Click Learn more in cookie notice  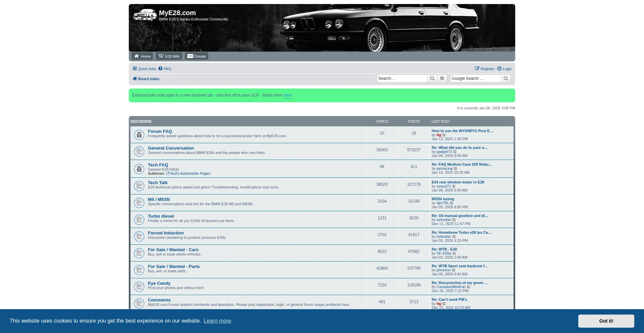coord(217,321)
